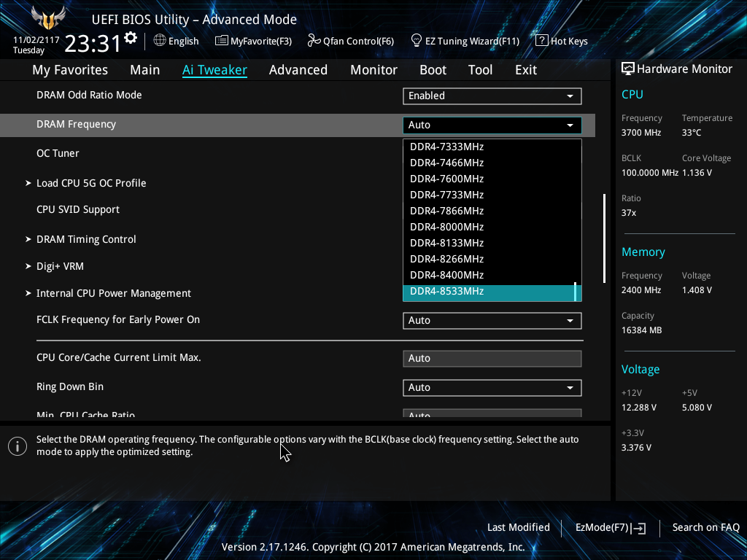
Task: Open the Ring Down Bin dropdown
Action: point(492,388)
